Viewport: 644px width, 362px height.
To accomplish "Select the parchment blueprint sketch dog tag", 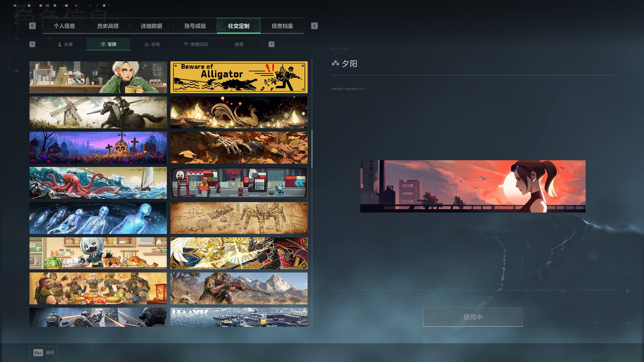I will (239, 218).
